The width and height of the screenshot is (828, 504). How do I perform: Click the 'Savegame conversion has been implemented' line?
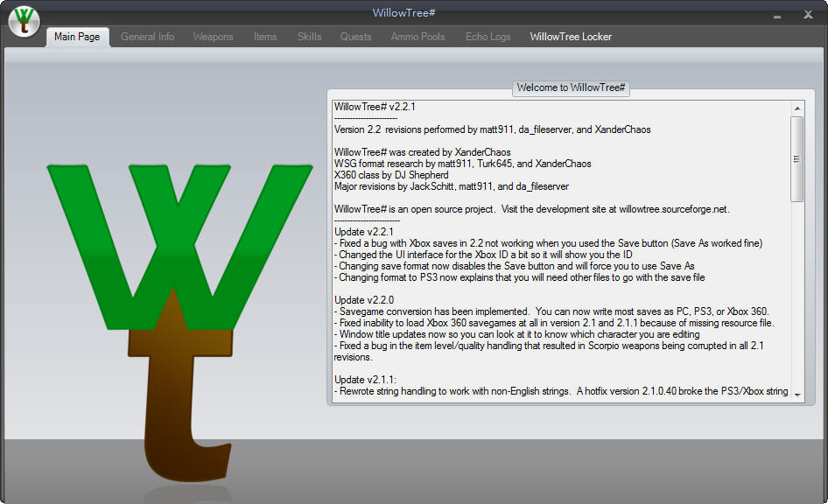(x=551, y=311)
